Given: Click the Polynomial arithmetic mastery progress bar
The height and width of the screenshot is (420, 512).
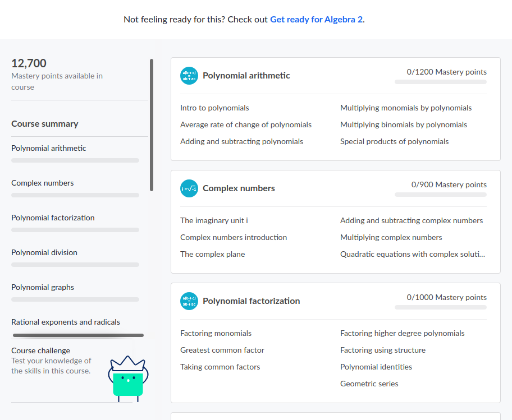Looking at the screenshot, I should pos(440,82).
